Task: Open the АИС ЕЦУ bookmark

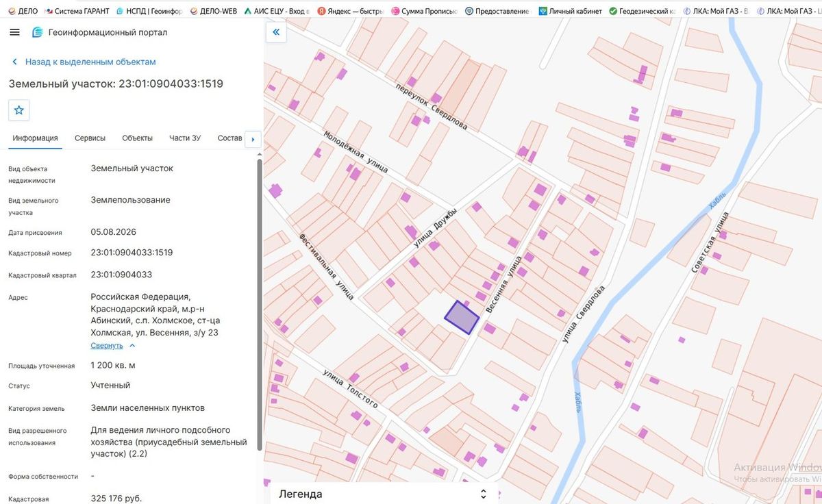Action: point(277,11)
